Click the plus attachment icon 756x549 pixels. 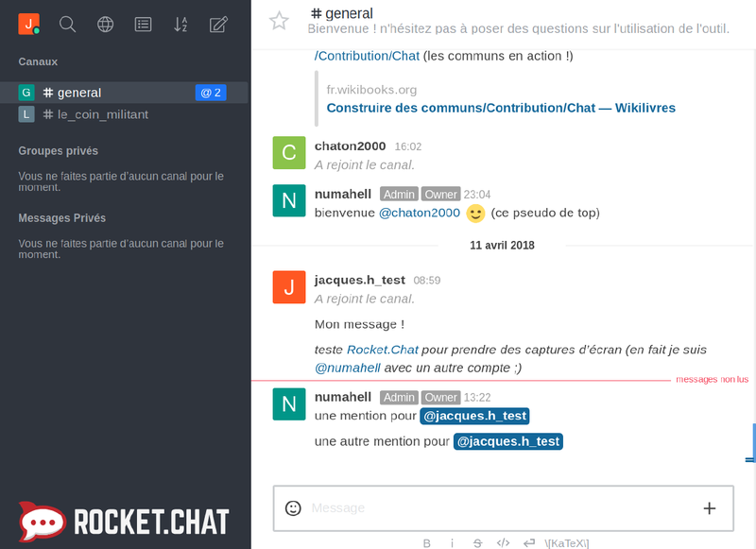(710, 507)
